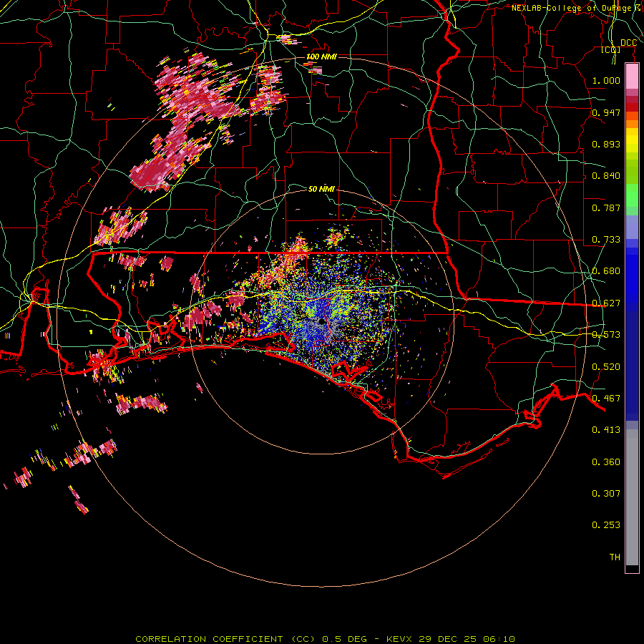Screen dimensions: 644x644
Task: Click the 0.840 legend value
Action: tap(606, 176)
